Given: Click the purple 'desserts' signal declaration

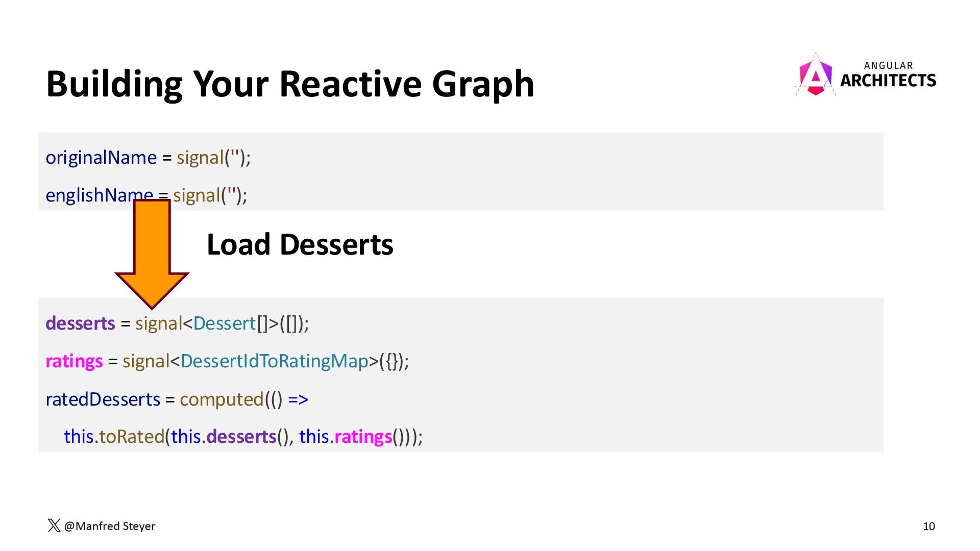Looking at the screenshot, I should [x=80, y=323].
